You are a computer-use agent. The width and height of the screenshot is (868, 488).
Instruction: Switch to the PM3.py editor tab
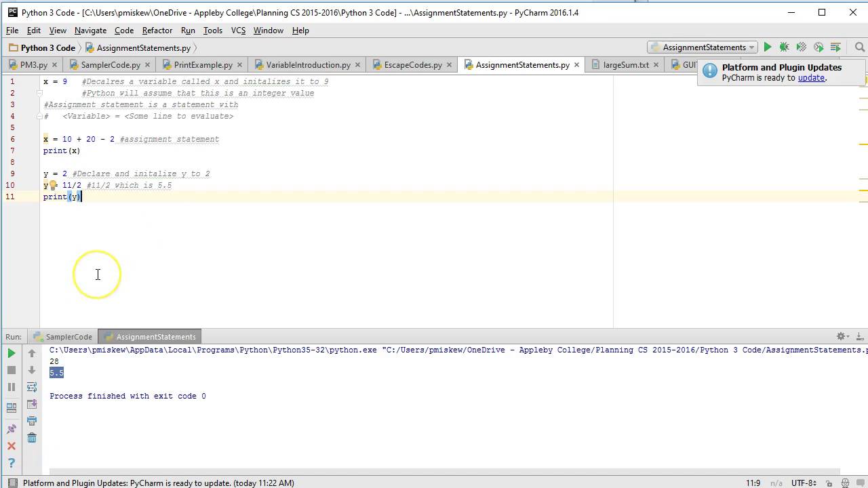click(x=34, y=65)
